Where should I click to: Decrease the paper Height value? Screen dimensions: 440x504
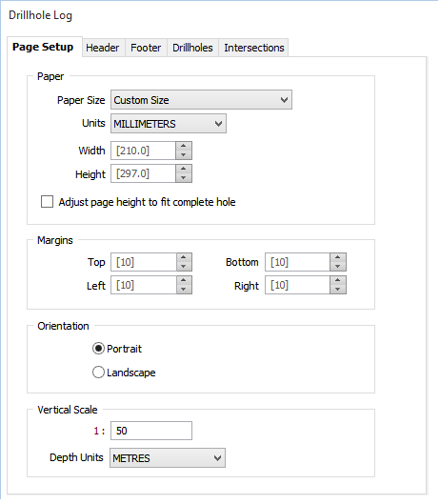click(x=184, y=178)
